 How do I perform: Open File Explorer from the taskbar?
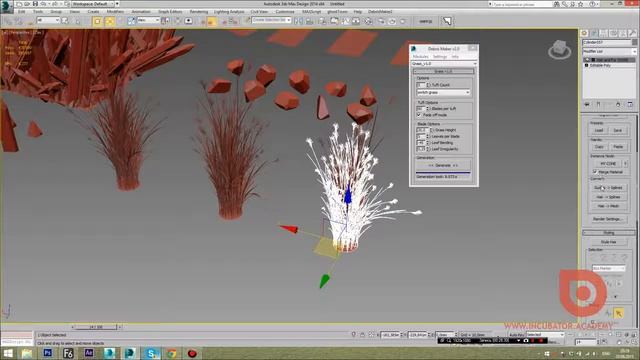27,353
